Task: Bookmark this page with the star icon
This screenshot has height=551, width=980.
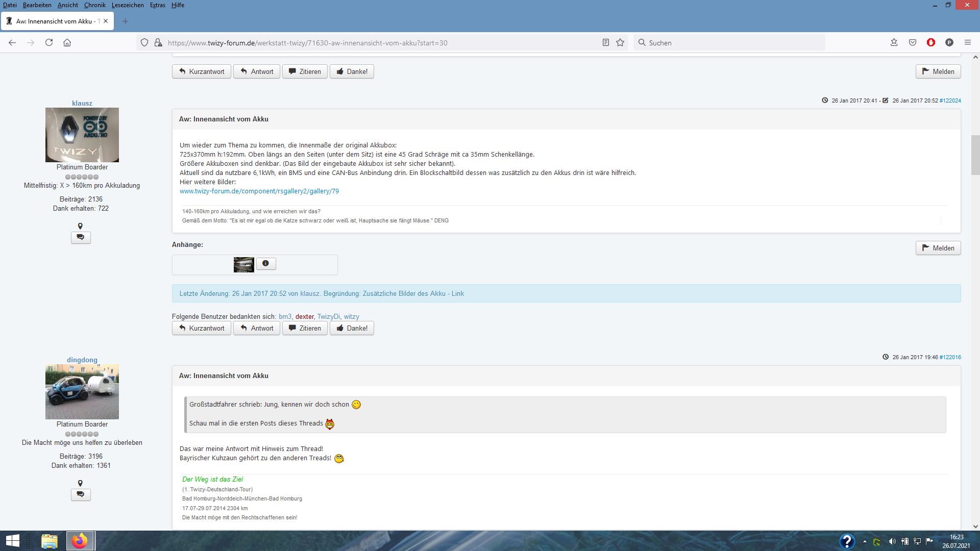Action: click(620, 43)
